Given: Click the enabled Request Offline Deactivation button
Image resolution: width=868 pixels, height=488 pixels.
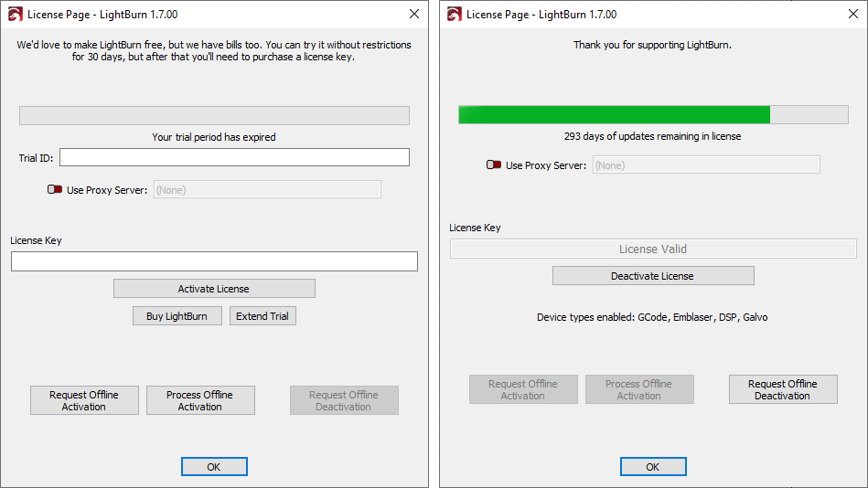Looking at the screenshot, I should (783, 389).
